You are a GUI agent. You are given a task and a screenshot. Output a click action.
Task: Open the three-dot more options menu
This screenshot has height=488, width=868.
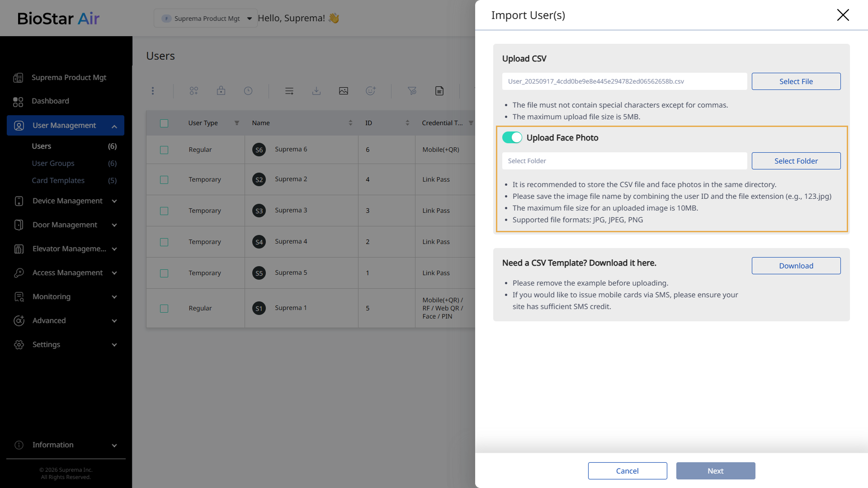click(153, 91)
